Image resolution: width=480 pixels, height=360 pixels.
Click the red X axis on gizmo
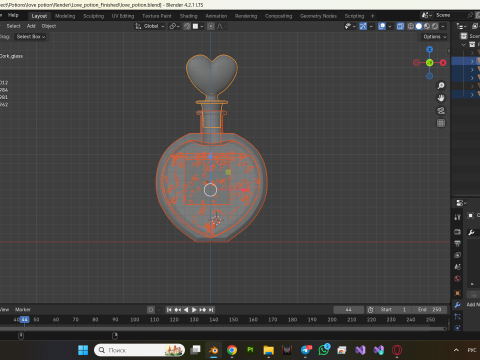coord(443,63)
